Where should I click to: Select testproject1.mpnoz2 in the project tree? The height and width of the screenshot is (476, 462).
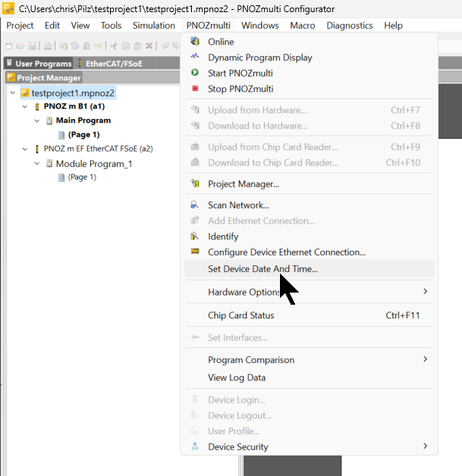[73, 93]
